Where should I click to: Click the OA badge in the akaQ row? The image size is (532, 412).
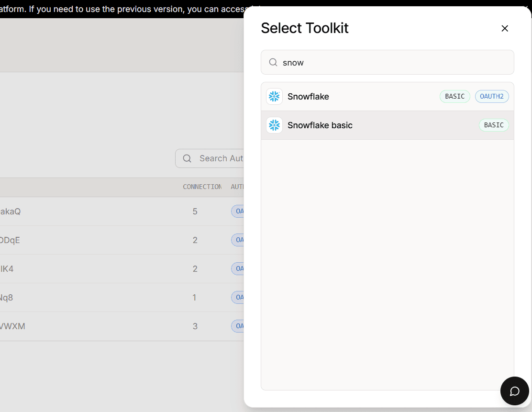pyautogui.click(x=237, y=212)
